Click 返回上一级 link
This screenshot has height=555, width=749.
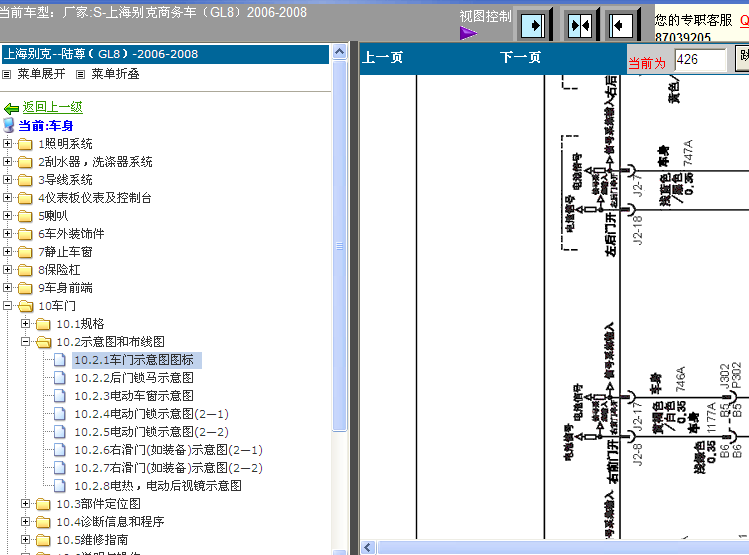click(x=53, y=107)
